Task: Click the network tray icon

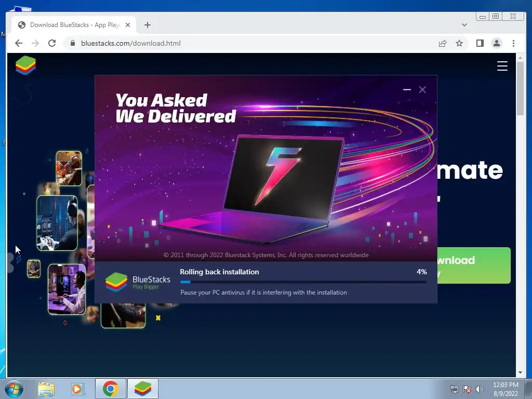Action: click(x=454, y=389)
